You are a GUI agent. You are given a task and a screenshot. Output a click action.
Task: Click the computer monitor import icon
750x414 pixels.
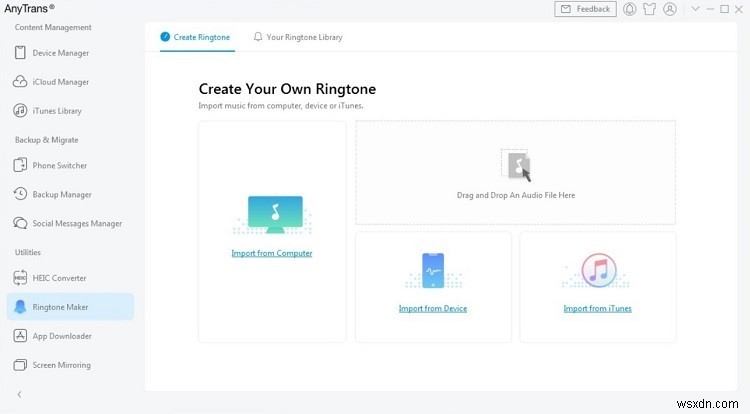coord(275,214)
